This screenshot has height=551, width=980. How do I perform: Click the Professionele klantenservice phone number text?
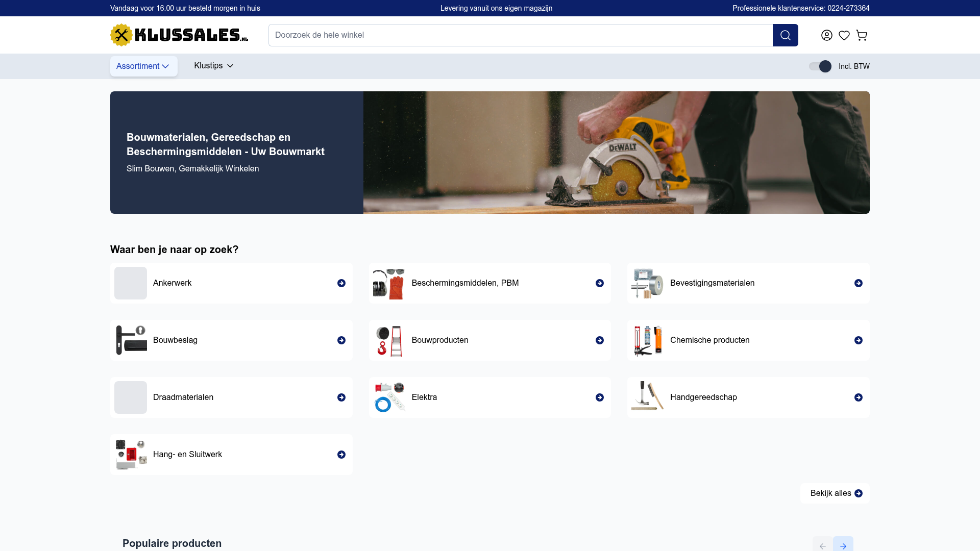(801, 8)
